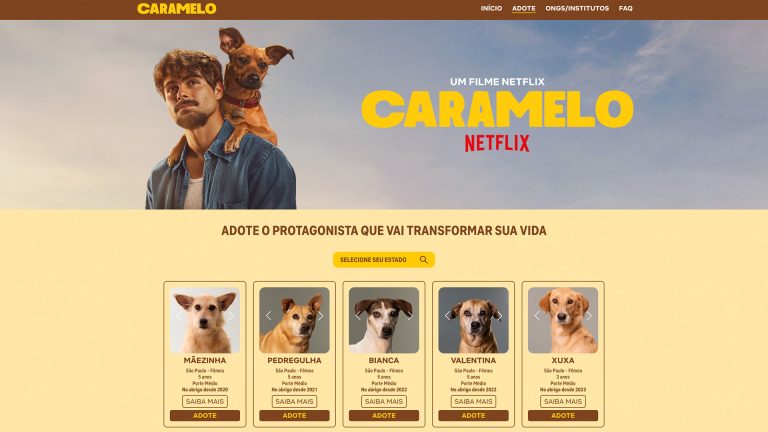The width and height of the screenshot is (768, 432).
Task: Click Adote button under Xuxa
Action: [563, 415]
